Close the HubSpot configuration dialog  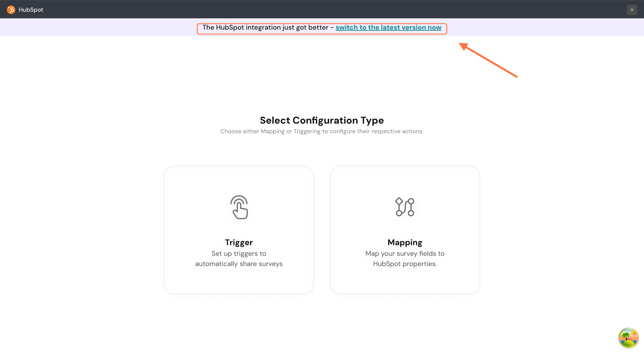[x=632, y=10]
